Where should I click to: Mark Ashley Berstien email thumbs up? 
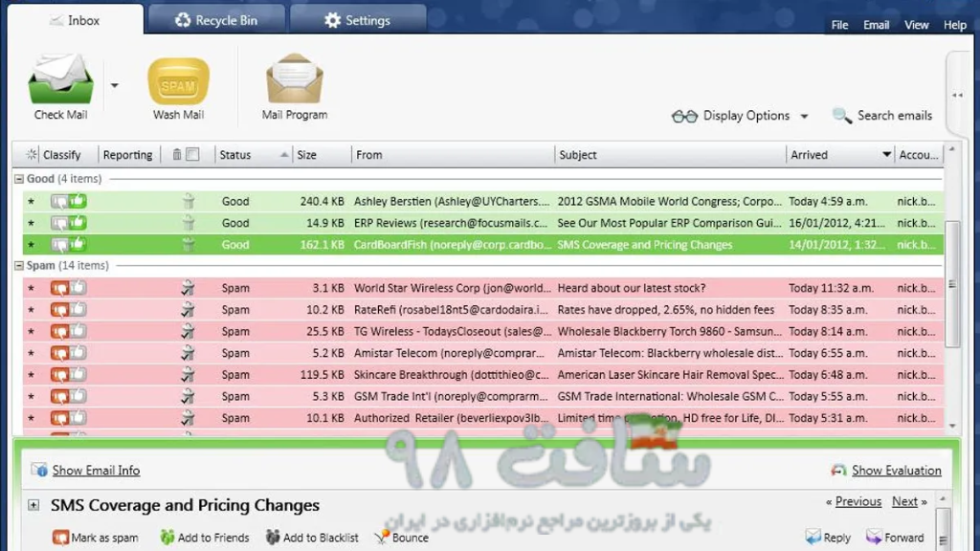click(x=78, y=201)
